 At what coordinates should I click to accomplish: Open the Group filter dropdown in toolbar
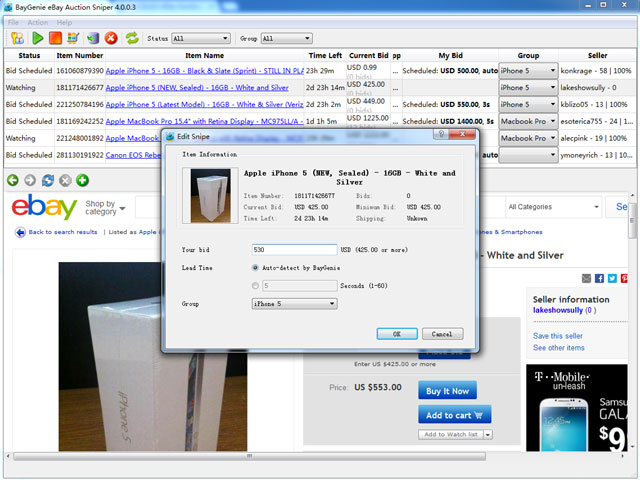pos(285,39)
